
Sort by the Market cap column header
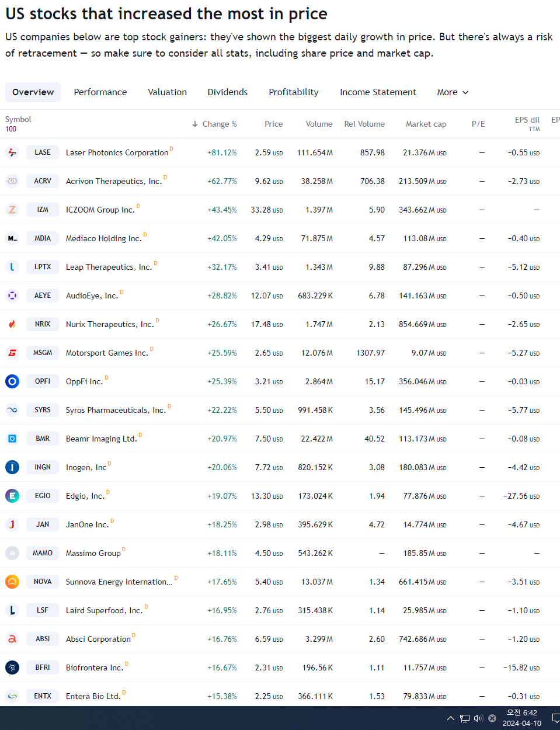coord(426,124)
